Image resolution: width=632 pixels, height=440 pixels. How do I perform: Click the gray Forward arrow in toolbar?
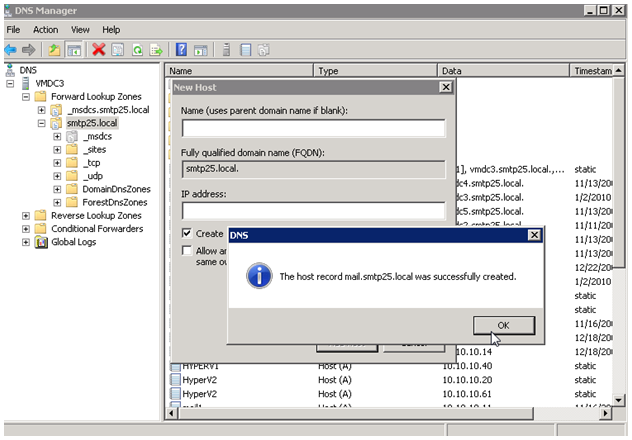28,50
